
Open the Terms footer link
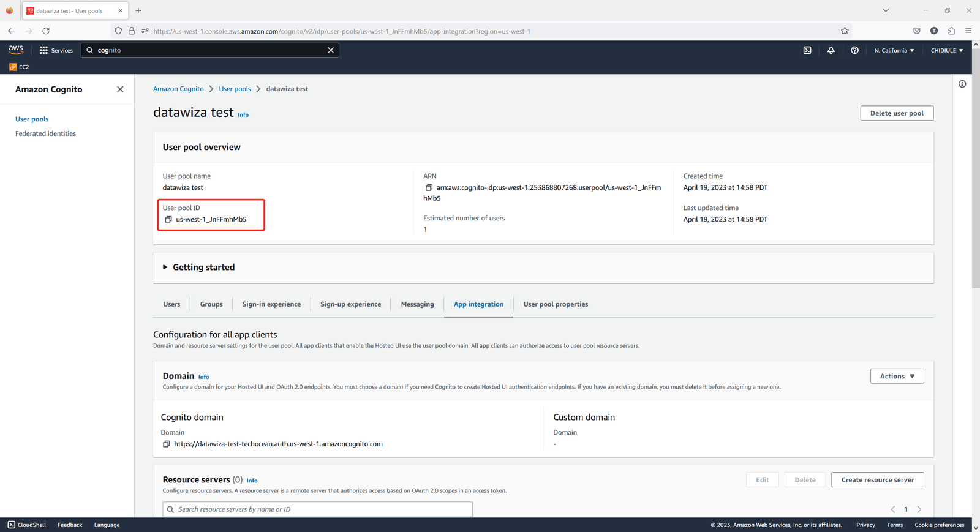coord(895,525)
